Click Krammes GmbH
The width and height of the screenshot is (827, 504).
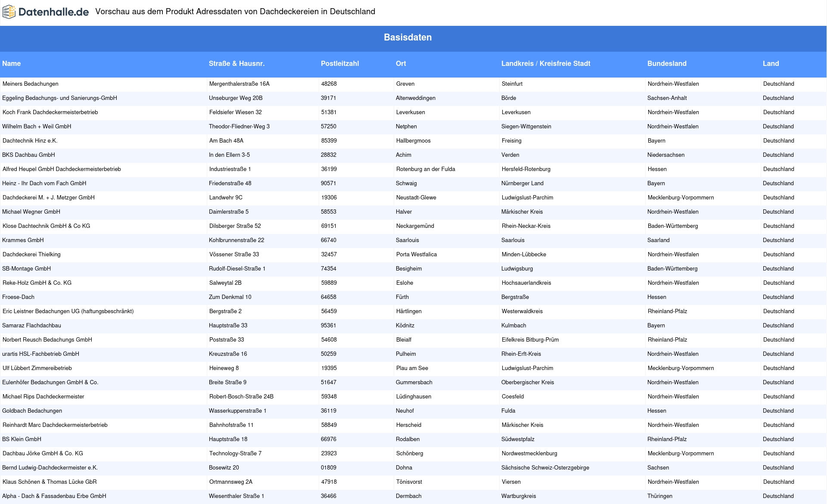tap(23, 240)
